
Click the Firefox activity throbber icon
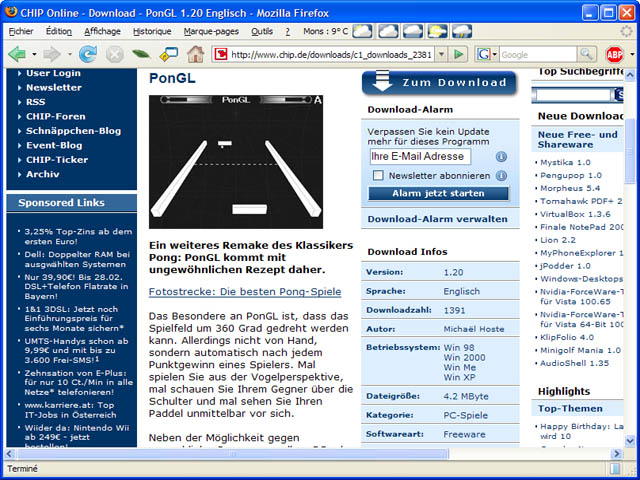pos(626,31)
